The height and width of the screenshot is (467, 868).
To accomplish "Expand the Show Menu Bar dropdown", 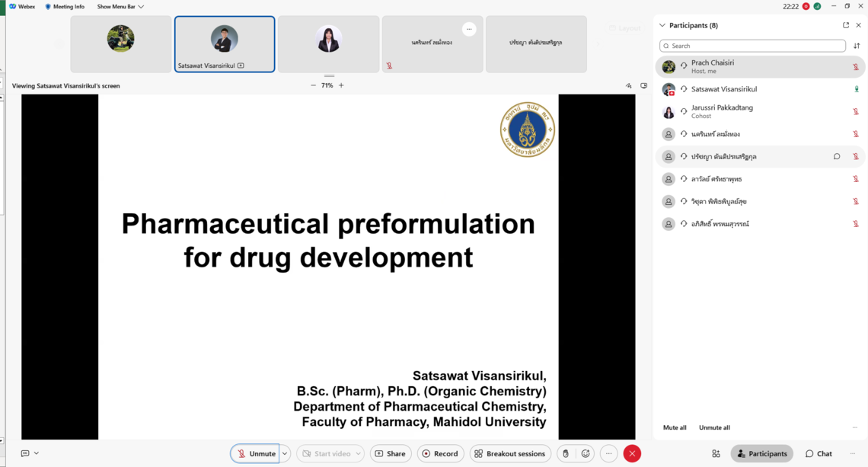I will (120, 7).
